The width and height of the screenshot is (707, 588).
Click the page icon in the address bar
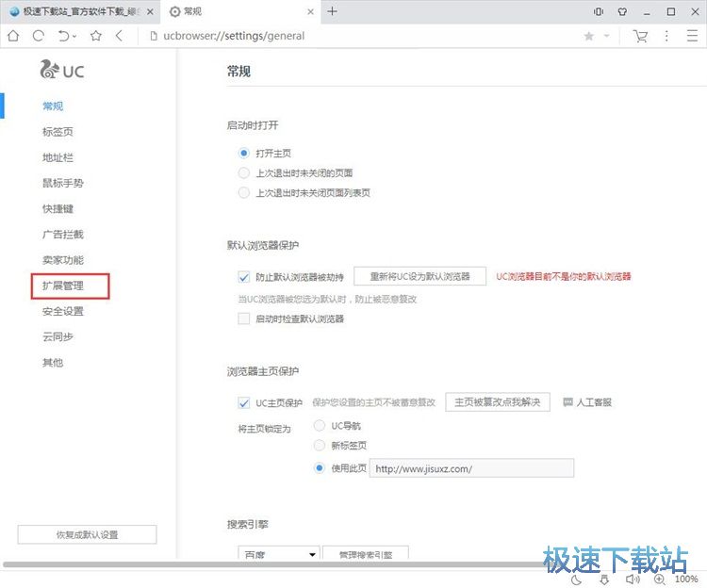pos(154,36)
